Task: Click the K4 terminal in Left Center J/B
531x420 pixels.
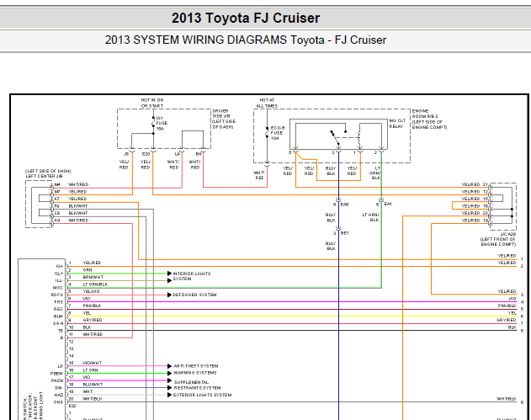Action: click(x=57, y=221)
